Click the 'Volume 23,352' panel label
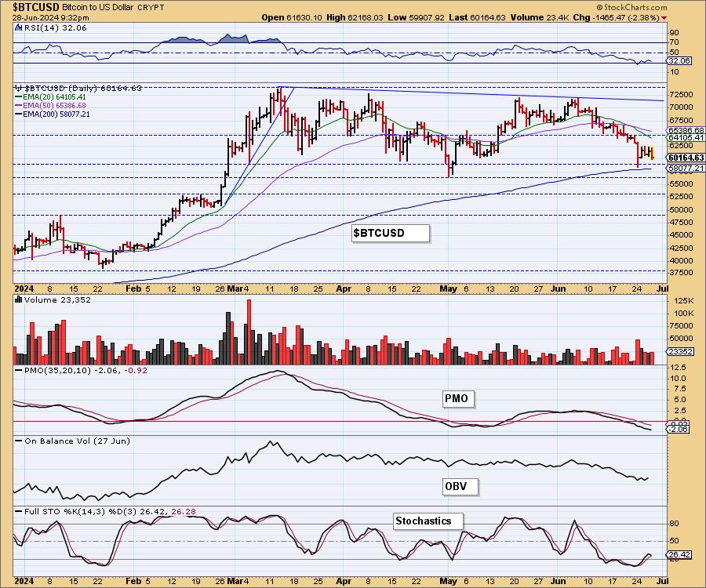The image size is (706, 588). click(x=53, y=300)
